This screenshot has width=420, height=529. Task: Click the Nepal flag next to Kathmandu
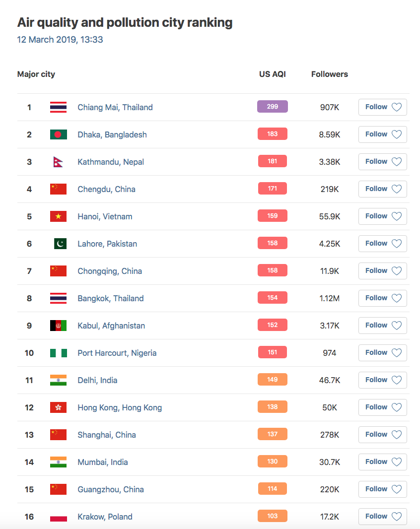pyautogui.click(x=58, y=162)
